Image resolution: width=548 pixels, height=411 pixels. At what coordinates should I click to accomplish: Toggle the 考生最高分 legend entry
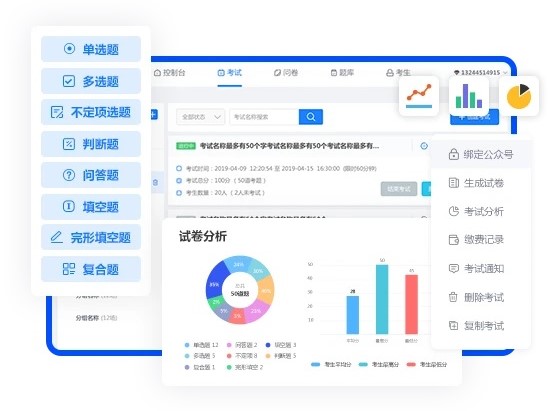[378, 365]
